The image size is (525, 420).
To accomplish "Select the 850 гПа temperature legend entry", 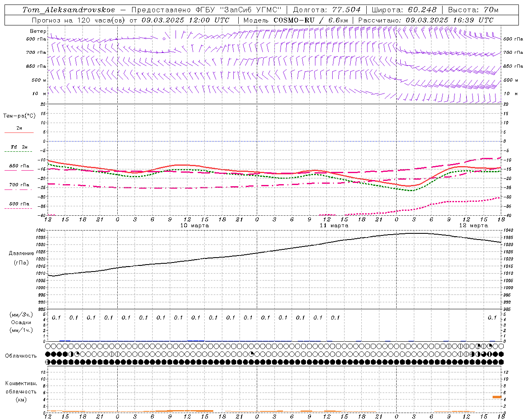I will [x=19, y=166].
